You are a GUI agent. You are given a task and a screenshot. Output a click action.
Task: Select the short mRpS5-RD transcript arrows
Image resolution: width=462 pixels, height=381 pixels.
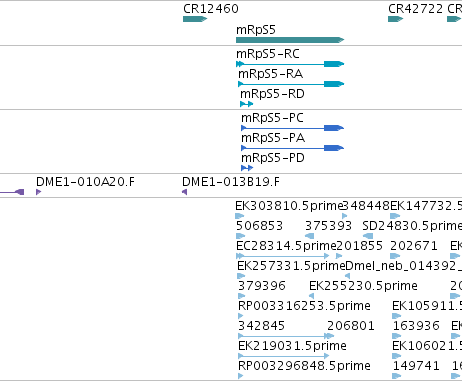246,104
